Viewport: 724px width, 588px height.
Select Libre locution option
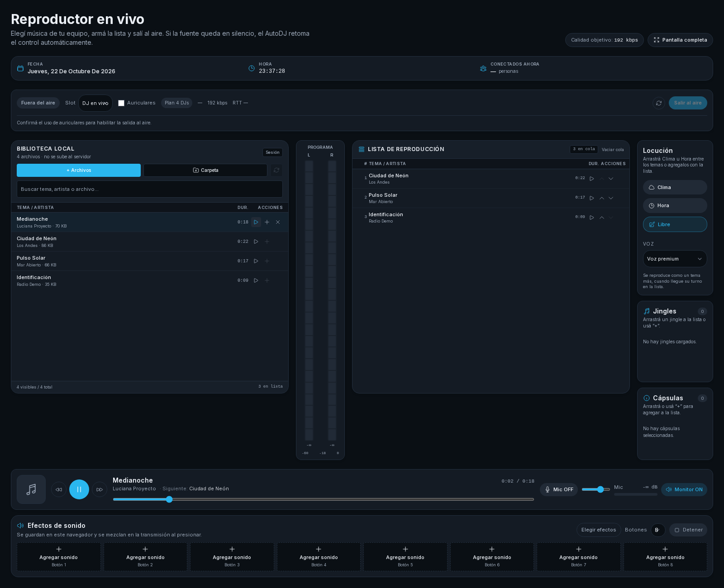click(675, 224)
